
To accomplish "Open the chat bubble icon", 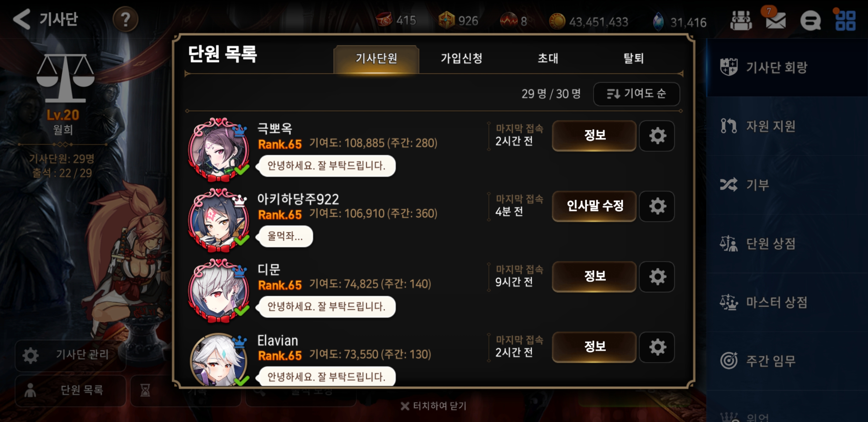I will (x=811, y=21).
